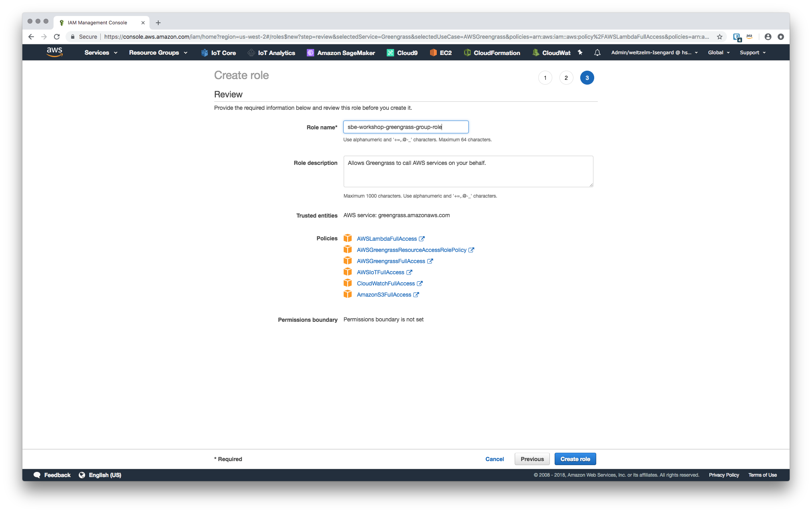Click the browser forward arrow
812x513 pixels.
[x=44, y=37]
